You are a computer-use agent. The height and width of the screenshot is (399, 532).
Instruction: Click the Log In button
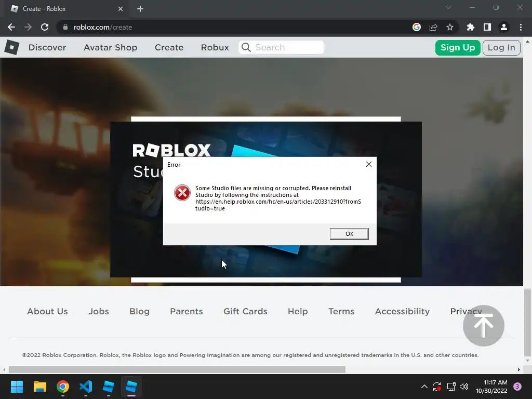[501, 47]
